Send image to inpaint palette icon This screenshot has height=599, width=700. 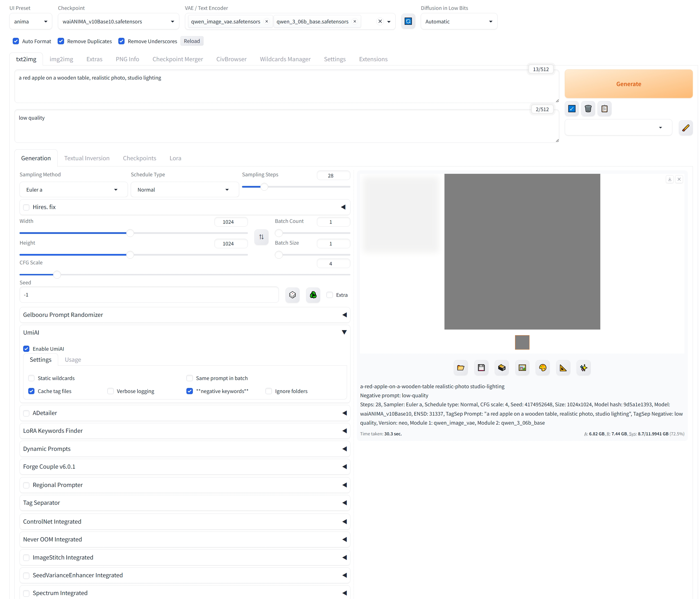click(543, 368)
